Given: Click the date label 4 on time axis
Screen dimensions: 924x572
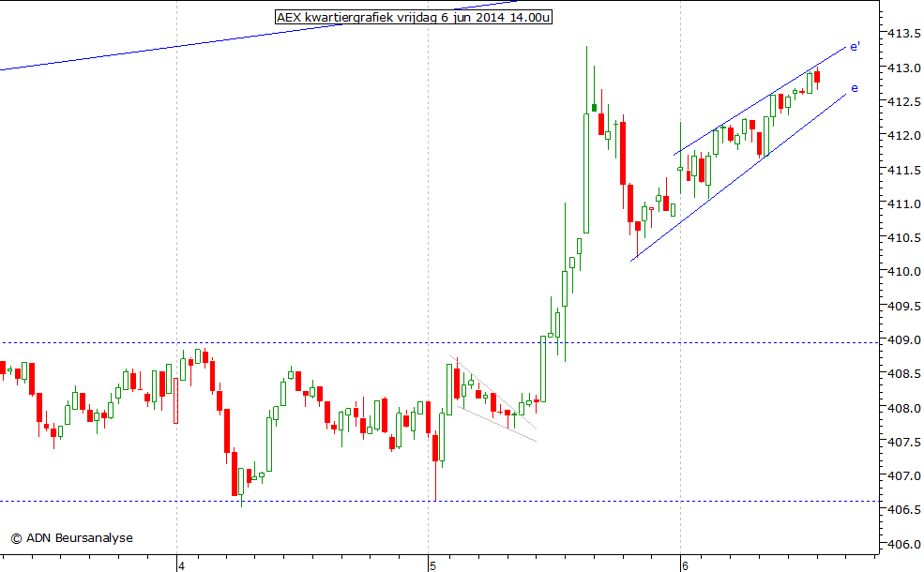Looking at the screenshot, I should [181, 566].
